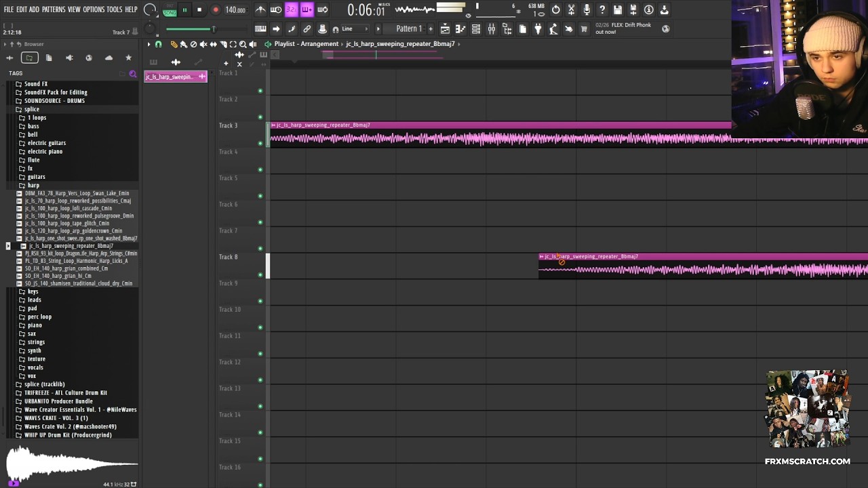The width and height of the screenshot is (868, 488).
Task: Toggle loop recording
Action: [x=322, y=9]
